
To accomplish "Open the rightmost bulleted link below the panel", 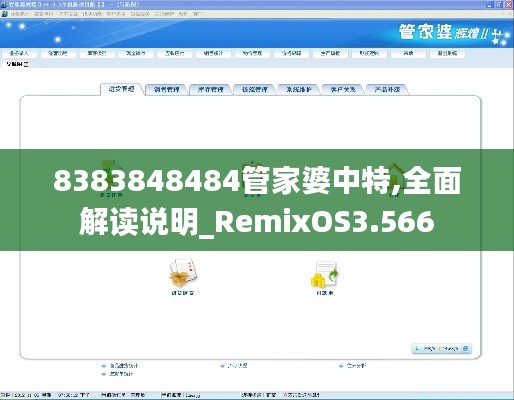I will (x=353, y=366).
